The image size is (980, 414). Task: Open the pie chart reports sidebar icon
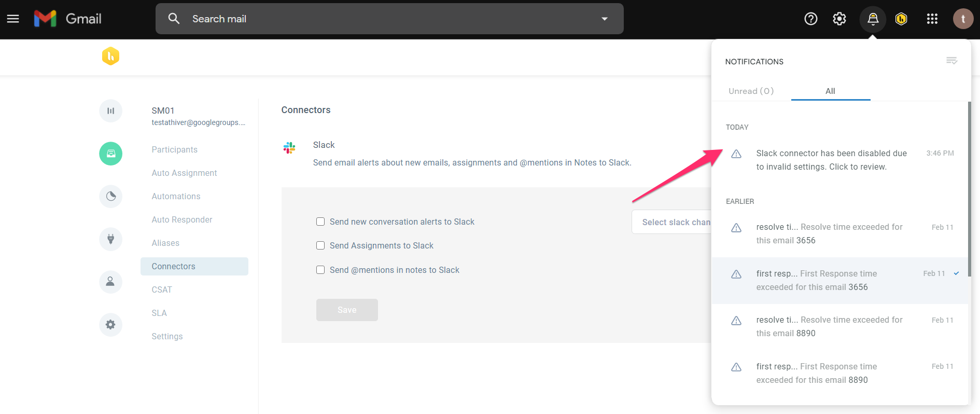110,196
